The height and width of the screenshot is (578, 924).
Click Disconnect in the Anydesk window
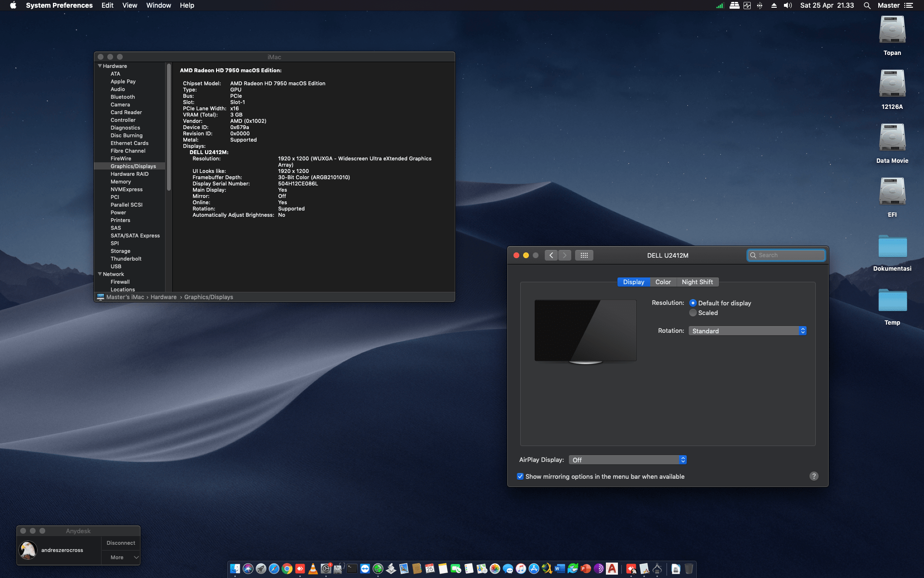pos(121,543)
